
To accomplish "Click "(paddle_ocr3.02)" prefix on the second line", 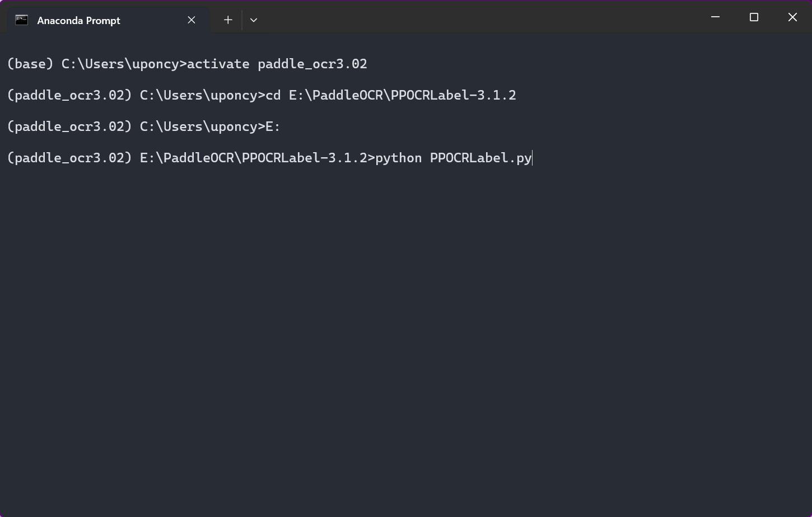I will pyautogui.click(x=69, y=95).
